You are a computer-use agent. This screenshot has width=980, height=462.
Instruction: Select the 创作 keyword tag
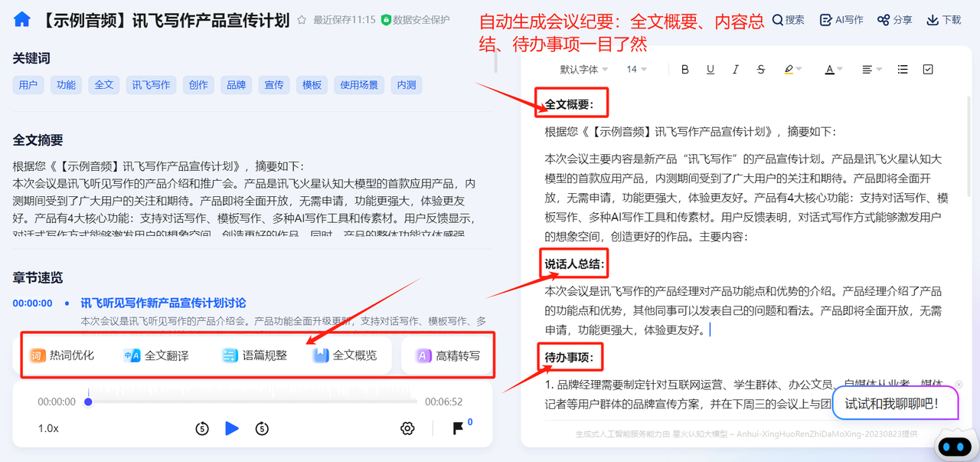(198, 85)
